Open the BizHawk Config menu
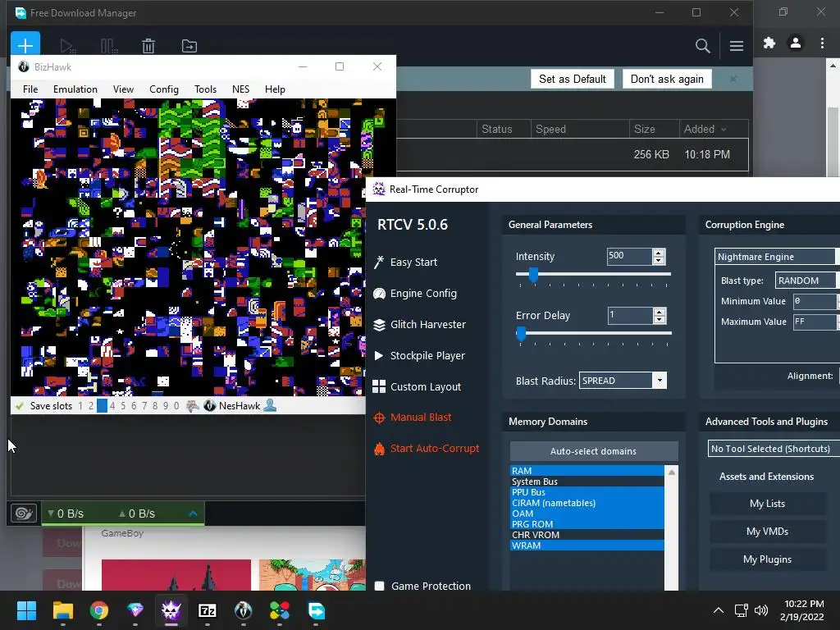This screenshot has height=630, width=840. 164,89
